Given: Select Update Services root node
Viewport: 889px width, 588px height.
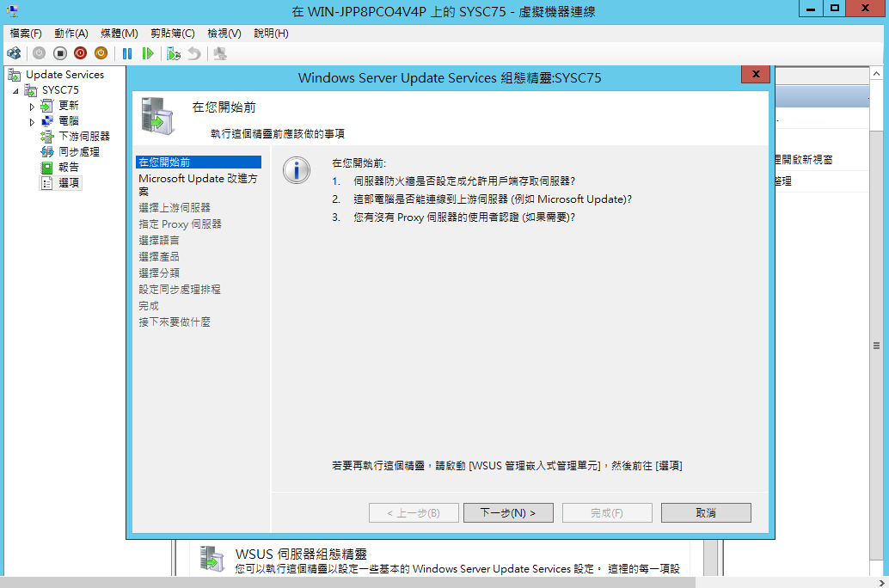Looking at the screenshot, I should click(x=64, y=75).
